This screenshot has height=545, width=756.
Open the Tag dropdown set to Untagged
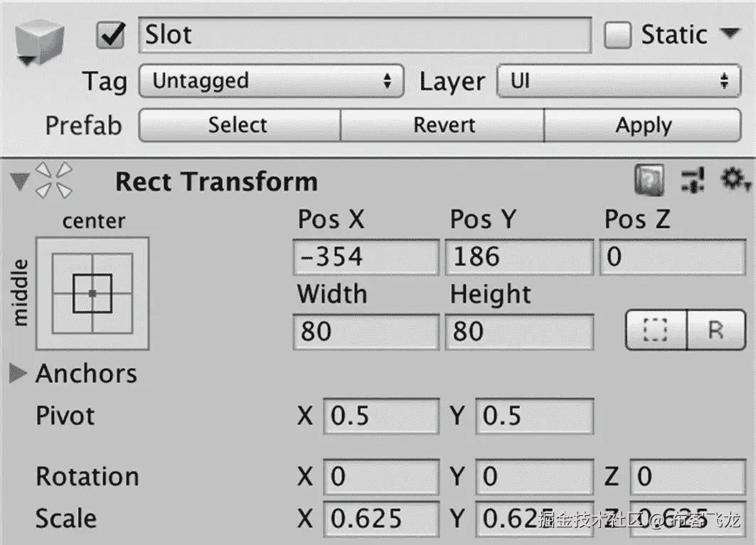point(269,81)
